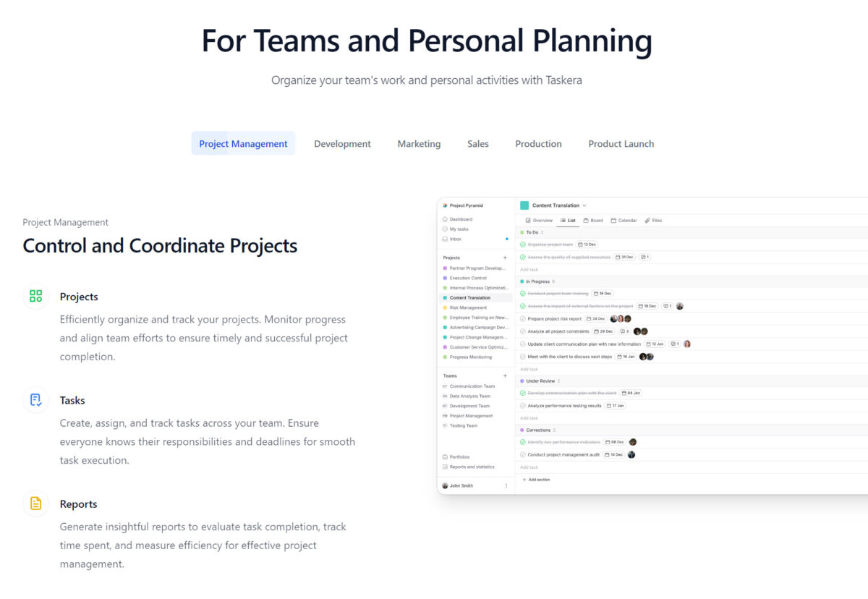Collapse the "In Progress" task section
The image size is (868, 599).
click(x=537, y=281)
